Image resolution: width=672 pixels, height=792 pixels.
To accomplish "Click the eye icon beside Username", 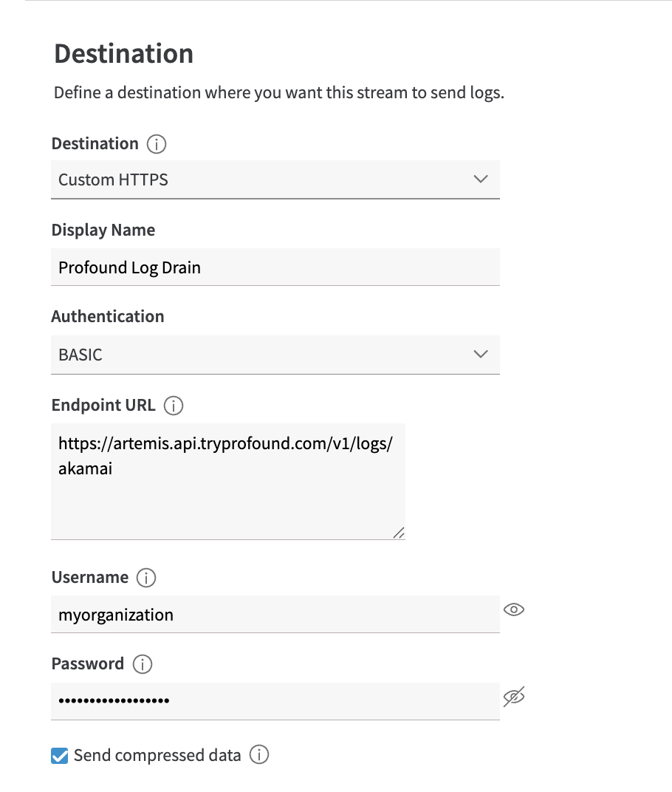I will (x=514, y=610).
